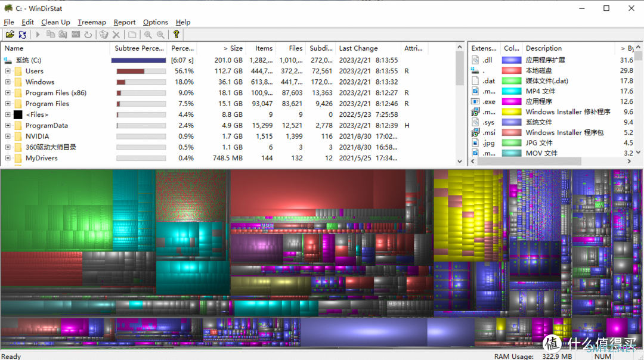Screen dimensions: 644x360
Task: Expand the Program Files (x86) tree node
Action: click(x=8, y=93)
